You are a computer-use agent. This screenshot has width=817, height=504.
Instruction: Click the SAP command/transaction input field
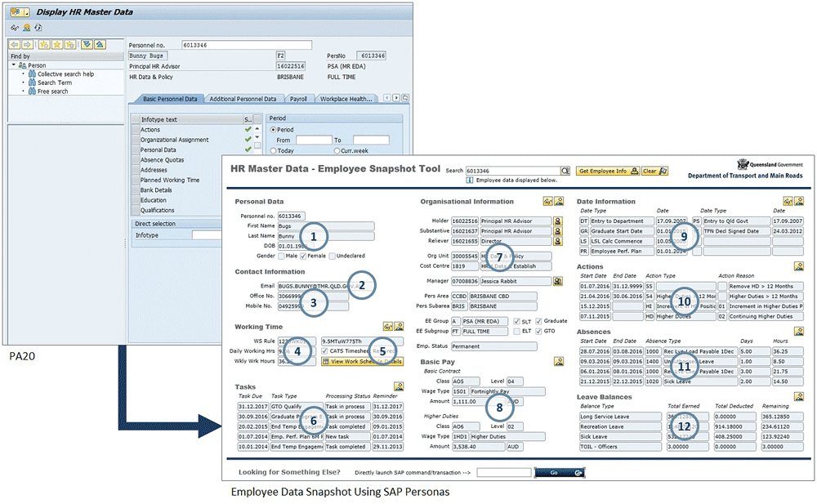coord(504,473)
